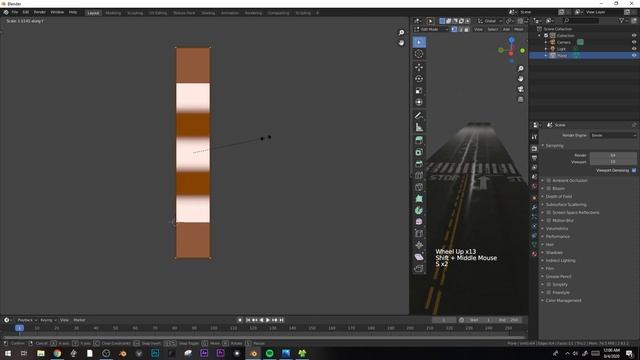Screen dimensions: 640x360
Task: Open the timeline Playback menu
Action: click(27, 320)
